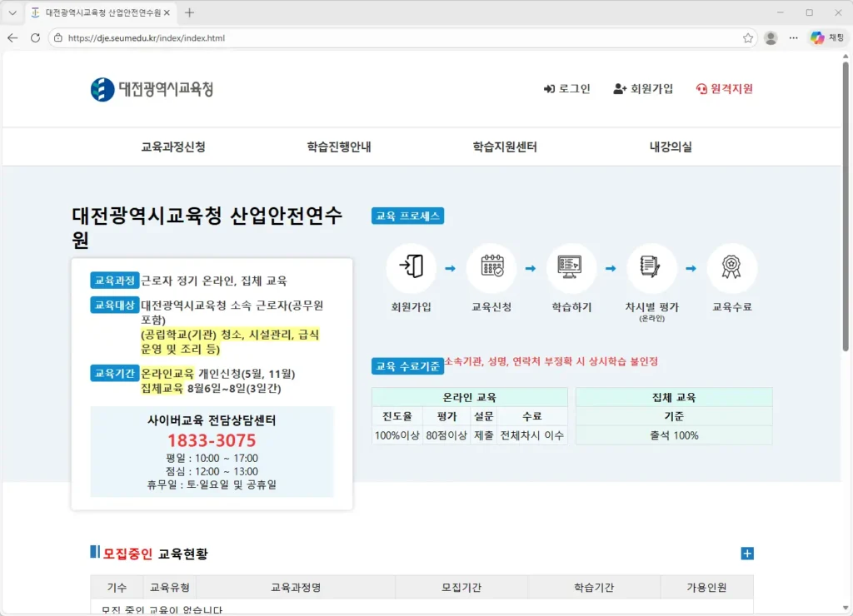
Task: Click the 교육수료 medal icon
Action: tap(731, 268)
